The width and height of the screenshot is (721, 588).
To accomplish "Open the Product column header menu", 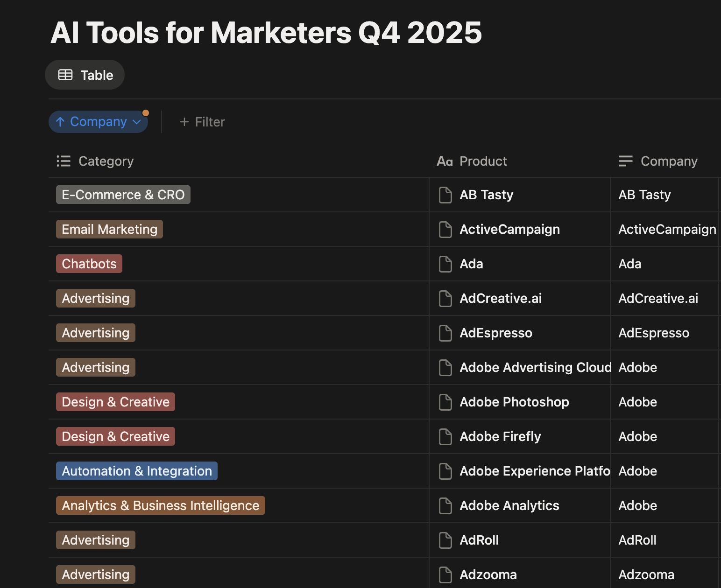I will point(483,161).
